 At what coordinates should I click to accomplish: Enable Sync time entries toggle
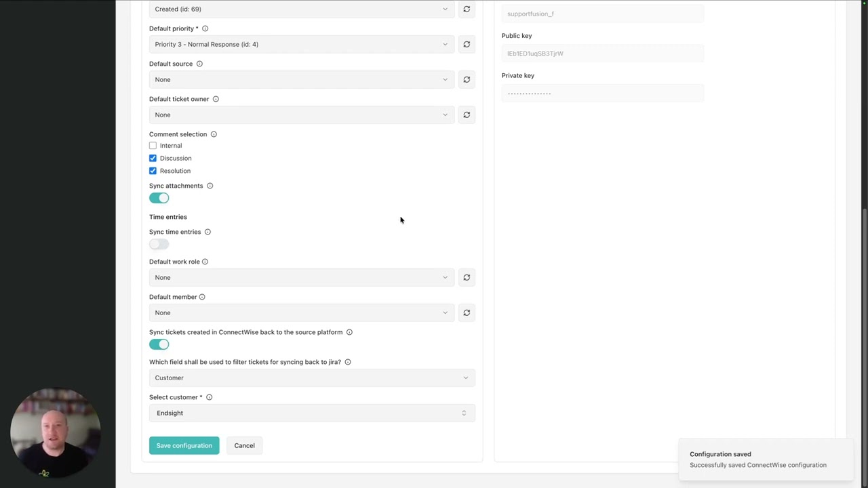click(x=159, y=244)
